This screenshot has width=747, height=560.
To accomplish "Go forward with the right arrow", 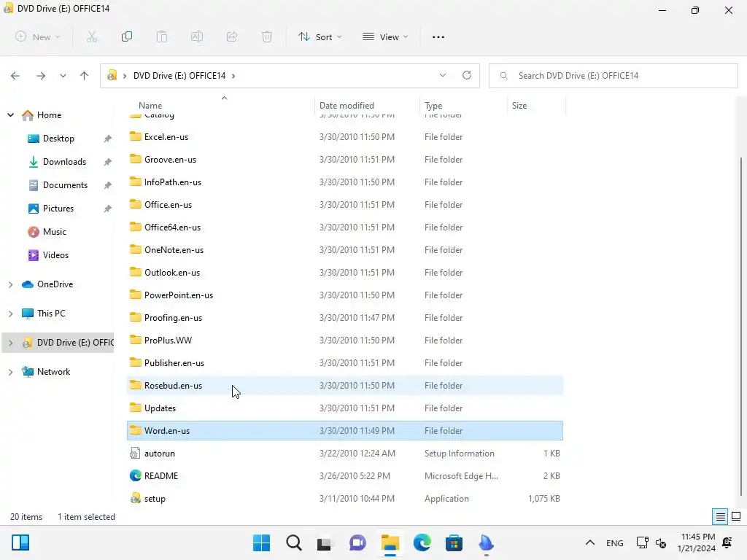I will 41,76.
